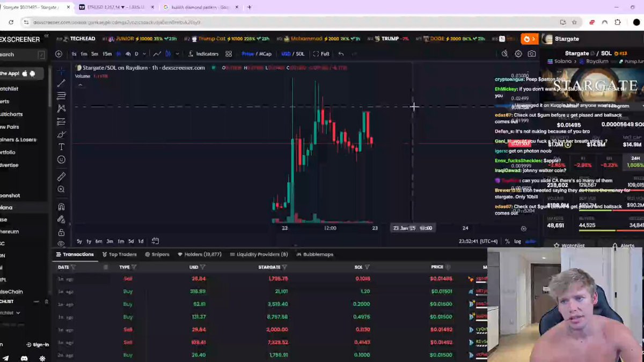Open the Fibonacci retracement tool
This screenshot has width=644, height=362.
coord(61,96)
